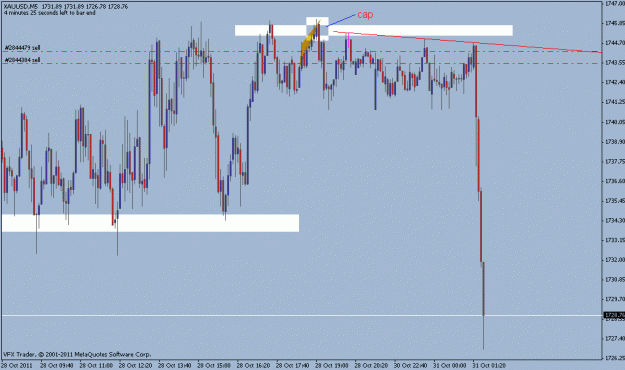
Task: Click the 1729.70 price level on axis
Action: click(x=614, y=299)
